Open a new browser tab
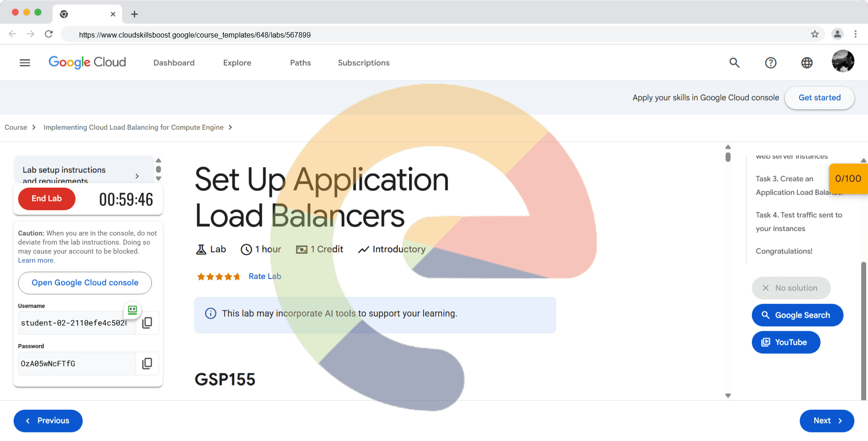This screenshot has height=441, width=868. click(134, 14)
